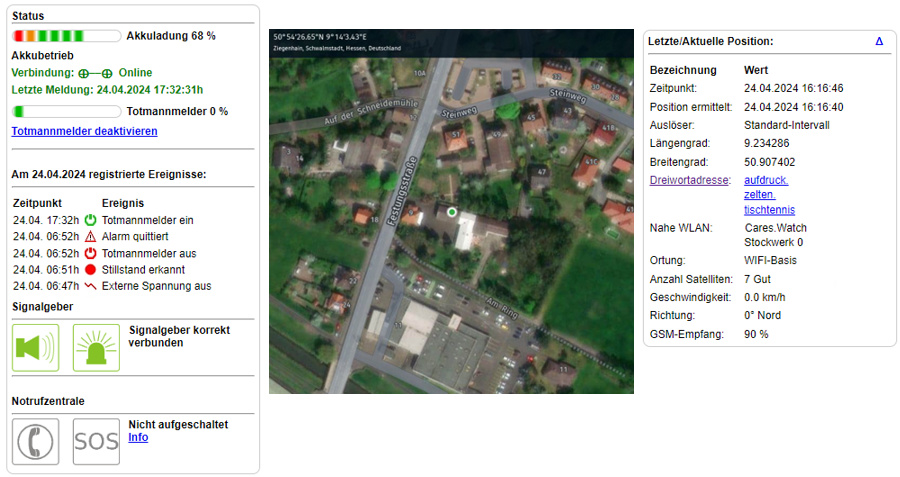Viewport: 900px width, 477px height.
Task: Collapse the Letzte/Aktuelle Position panel triangle
Action: click(878, 42)
